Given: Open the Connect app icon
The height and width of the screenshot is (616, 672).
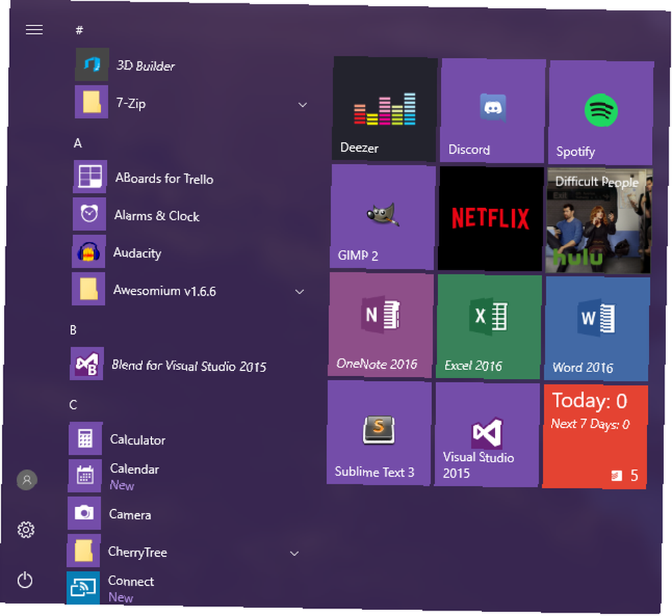Looking at the screenshot, I should (x=83, y=588).
